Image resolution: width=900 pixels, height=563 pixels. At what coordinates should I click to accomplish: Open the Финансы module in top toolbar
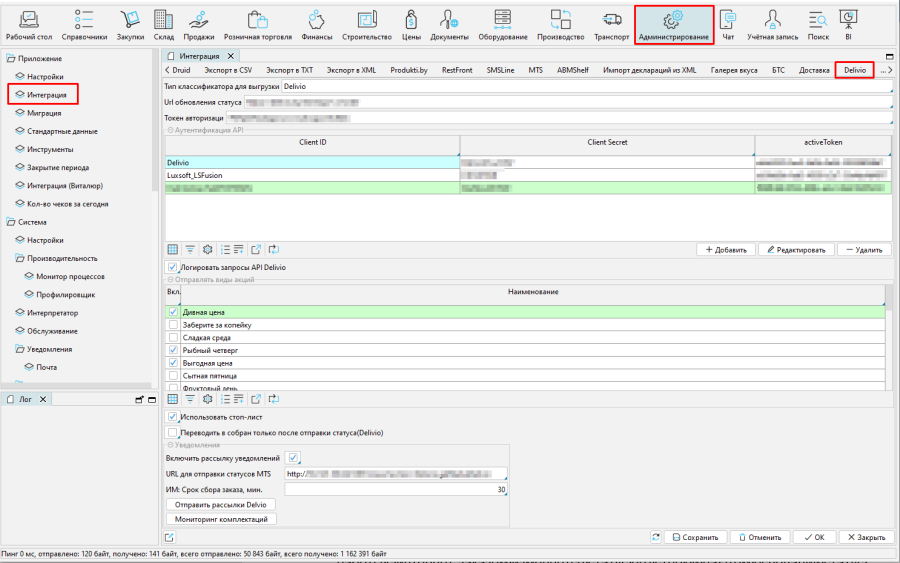click(316, 25)
